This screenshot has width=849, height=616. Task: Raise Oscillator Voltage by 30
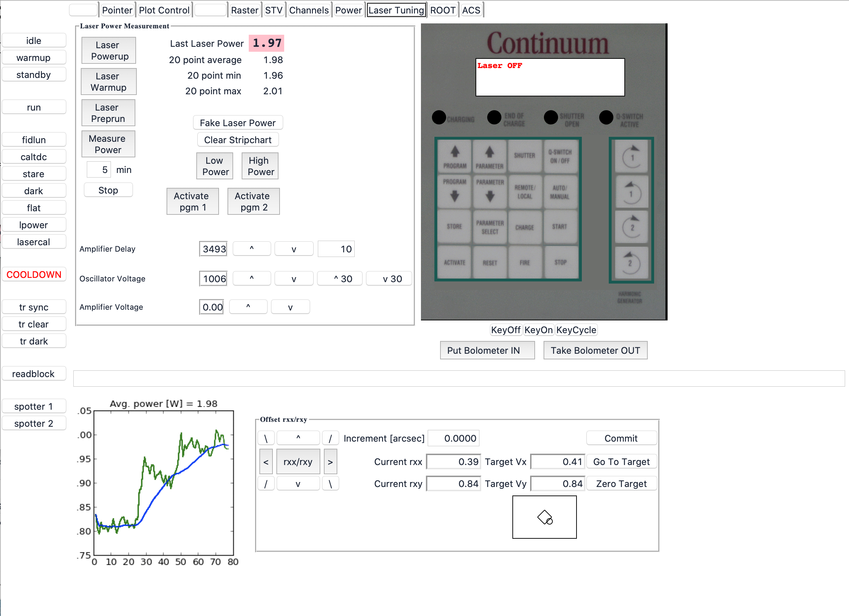339,279
